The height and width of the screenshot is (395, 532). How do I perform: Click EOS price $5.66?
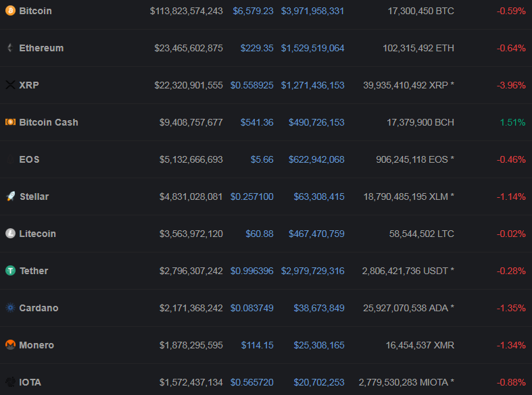[262, 159]
